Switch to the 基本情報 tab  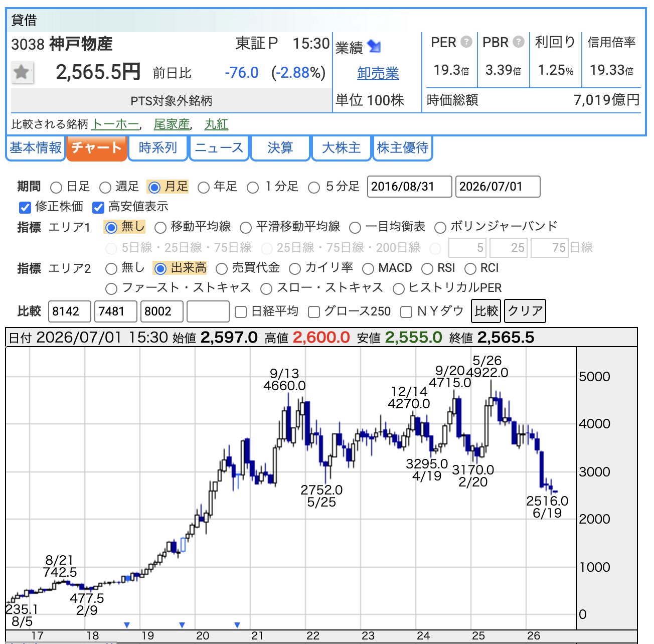pos(36,148)
